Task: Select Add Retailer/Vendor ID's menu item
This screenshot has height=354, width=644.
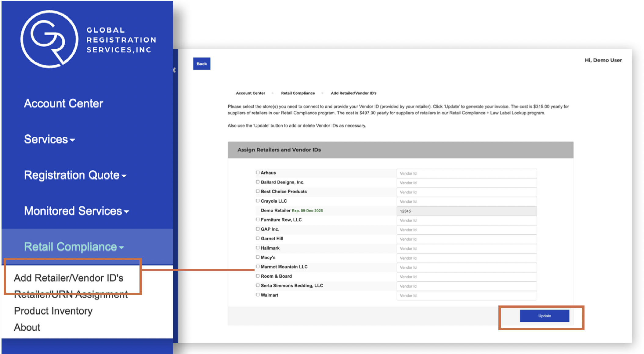Action: [x=69, y=278]
